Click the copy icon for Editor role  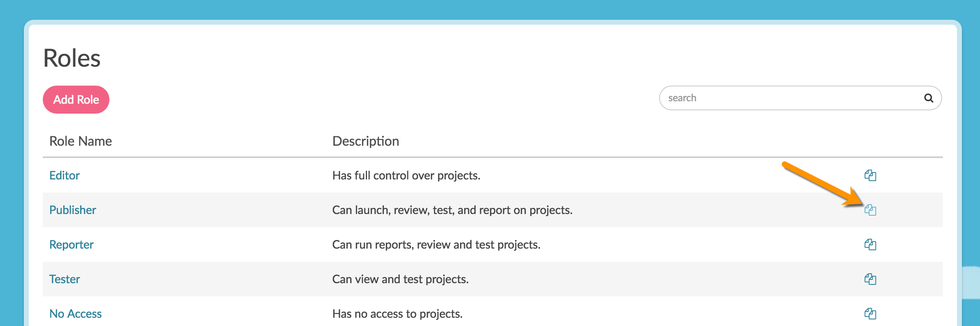coord(870,175)
